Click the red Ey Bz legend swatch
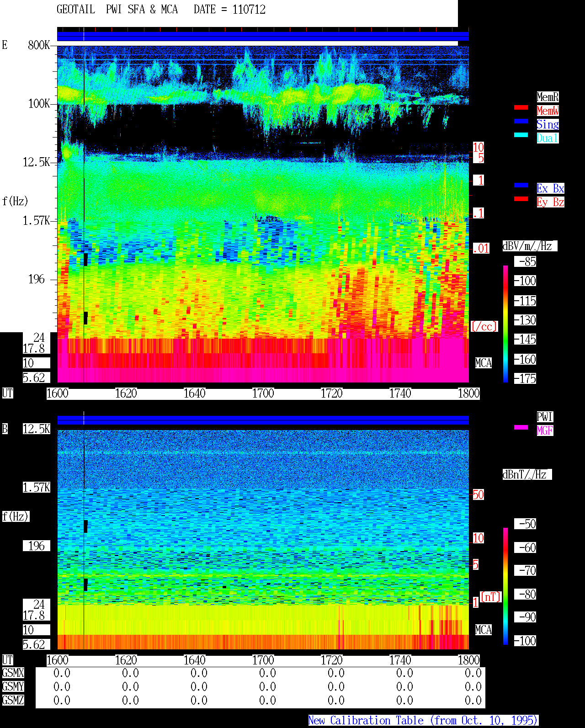 tap(521, 199)
